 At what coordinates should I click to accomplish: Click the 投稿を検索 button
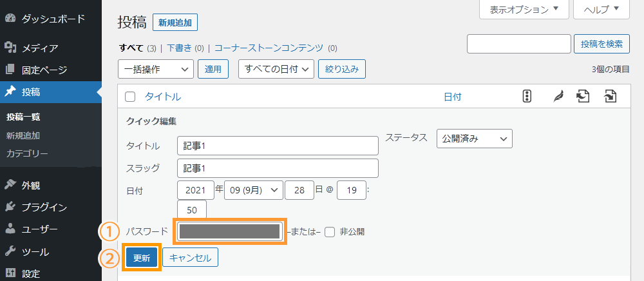601,44
